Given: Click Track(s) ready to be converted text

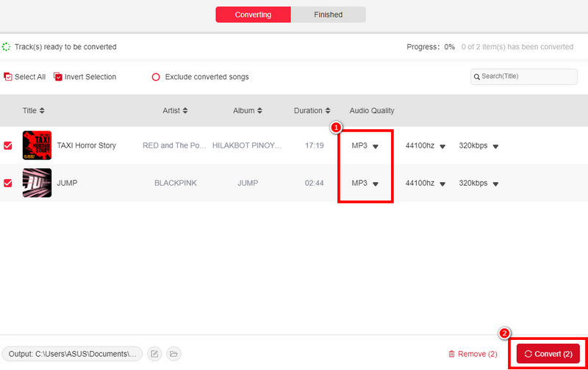Looking at the screenshot, I should point(65,47).
